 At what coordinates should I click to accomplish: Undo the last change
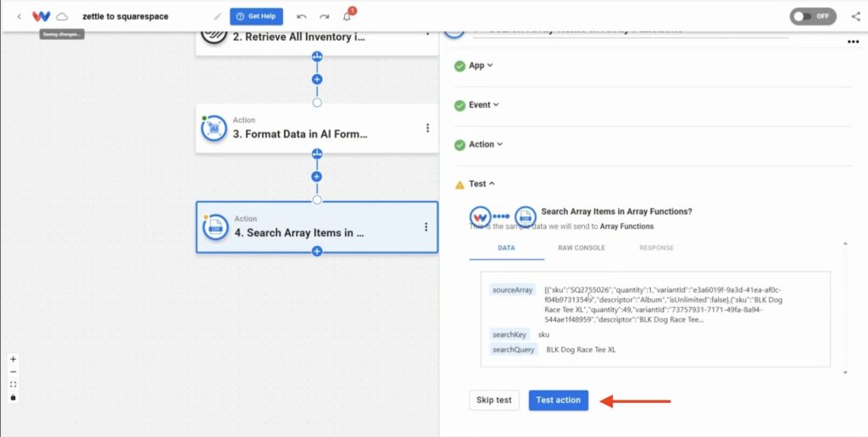(x=302, y=17)
